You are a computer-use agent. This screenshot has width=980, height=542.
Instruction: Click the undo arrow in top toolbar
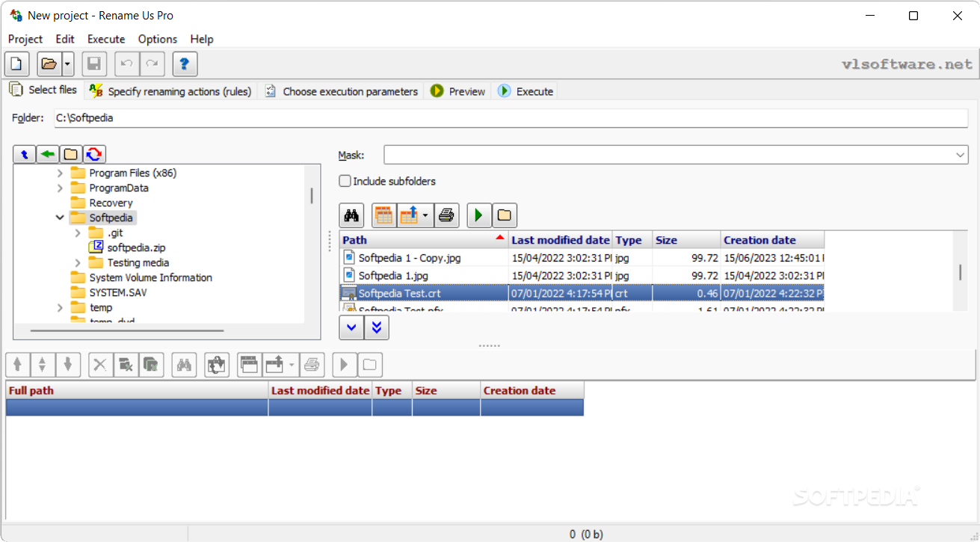[127, 64]
